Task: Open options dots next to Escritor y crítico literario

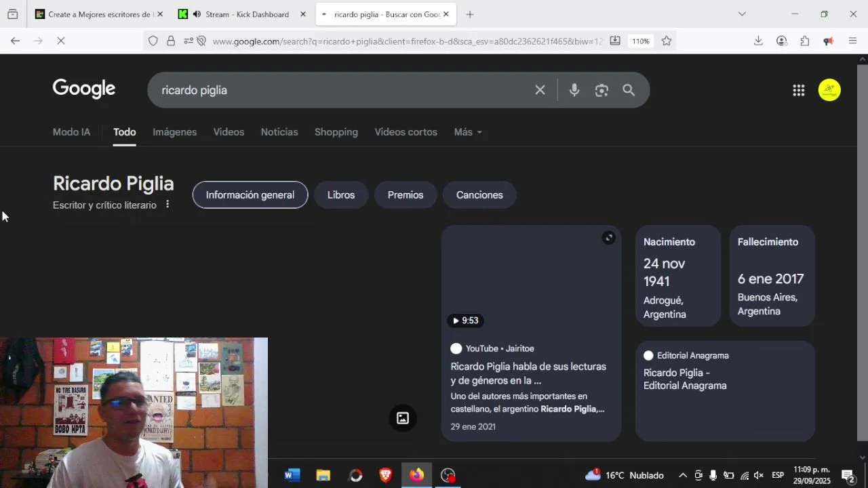Action: coord(167,205)
